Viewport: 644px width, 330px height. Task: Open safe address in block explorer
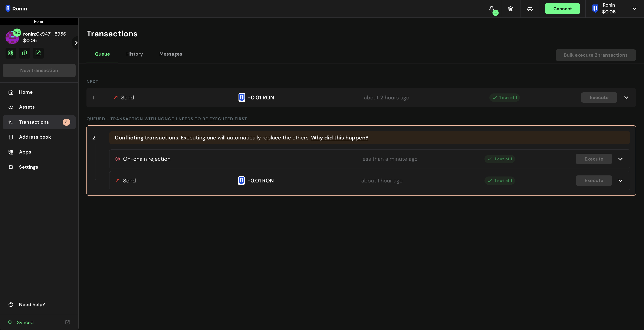(38, 53)
